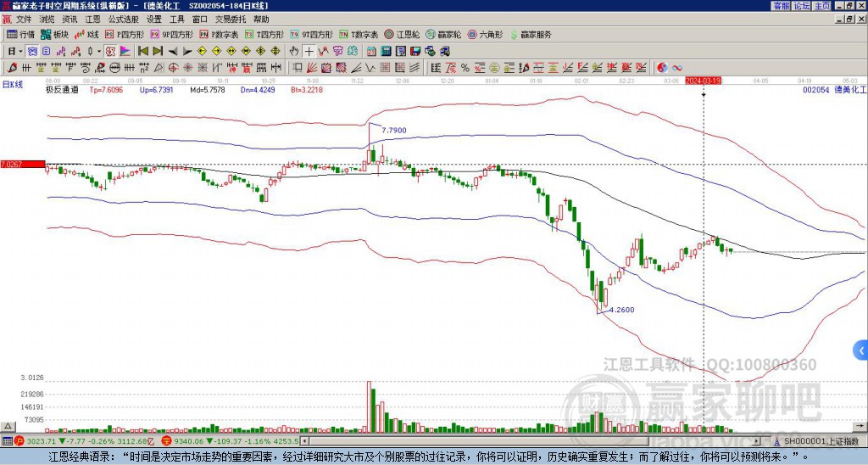Jump to last bar with skip-forward icon
This screenshot has width=868, height=465.
tap(158, 52)
